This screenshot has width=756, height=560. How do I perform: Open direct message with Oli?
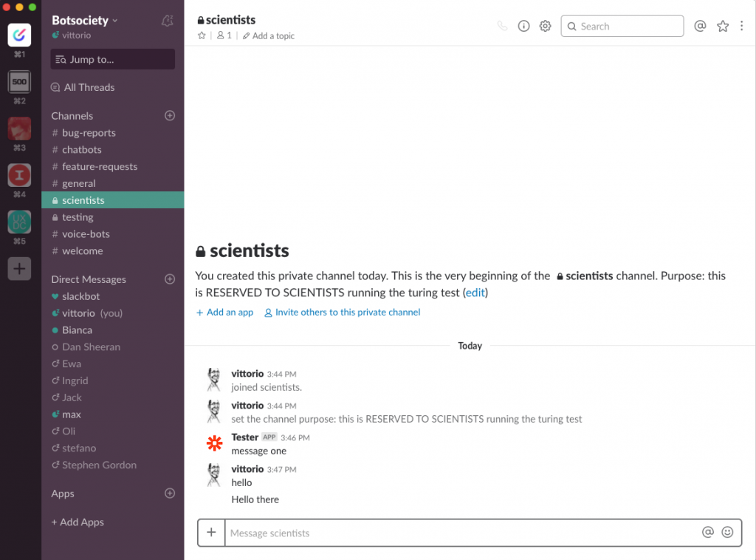pyautogui.click(x=113, y=431)
